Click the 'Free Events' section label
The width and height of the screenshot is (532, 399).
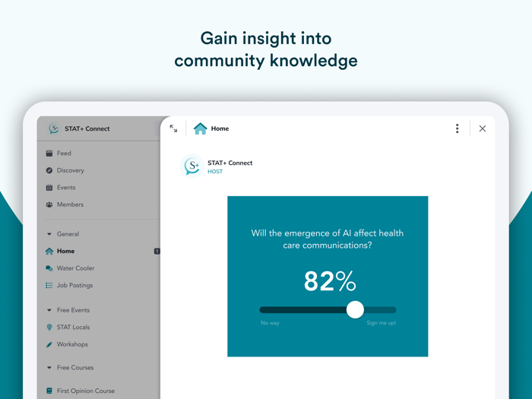click(73, 310)
